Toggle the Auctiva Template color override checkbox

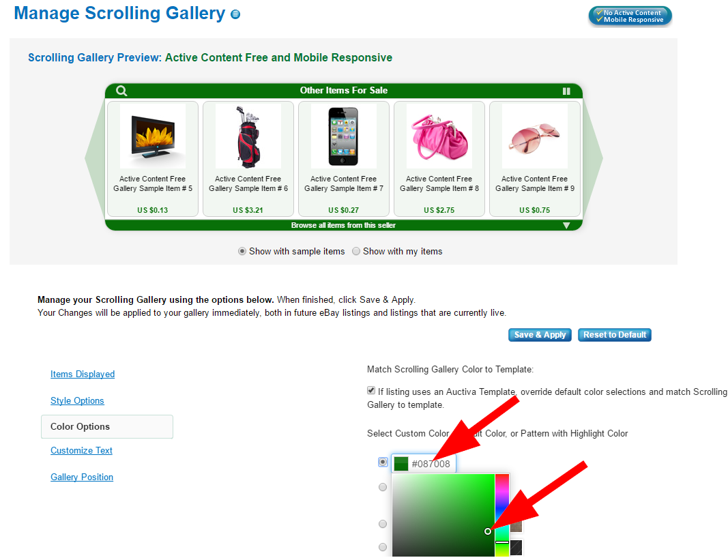click(371, 391)
